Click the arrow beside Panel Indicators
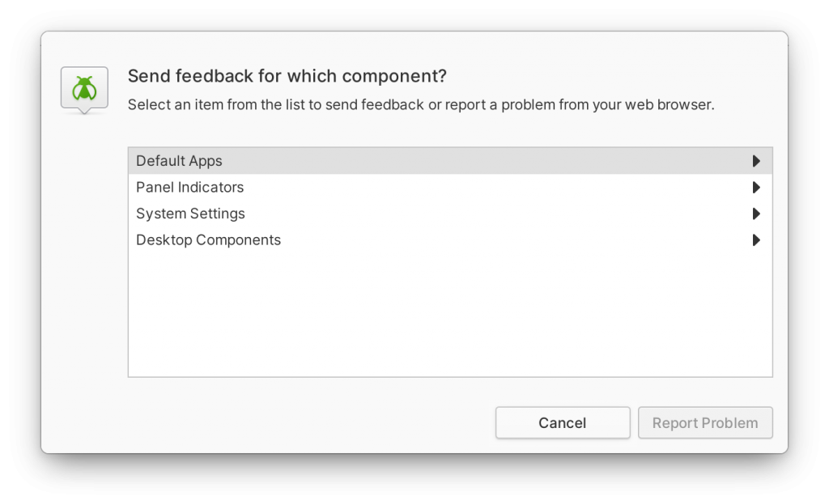 point(757,187)
